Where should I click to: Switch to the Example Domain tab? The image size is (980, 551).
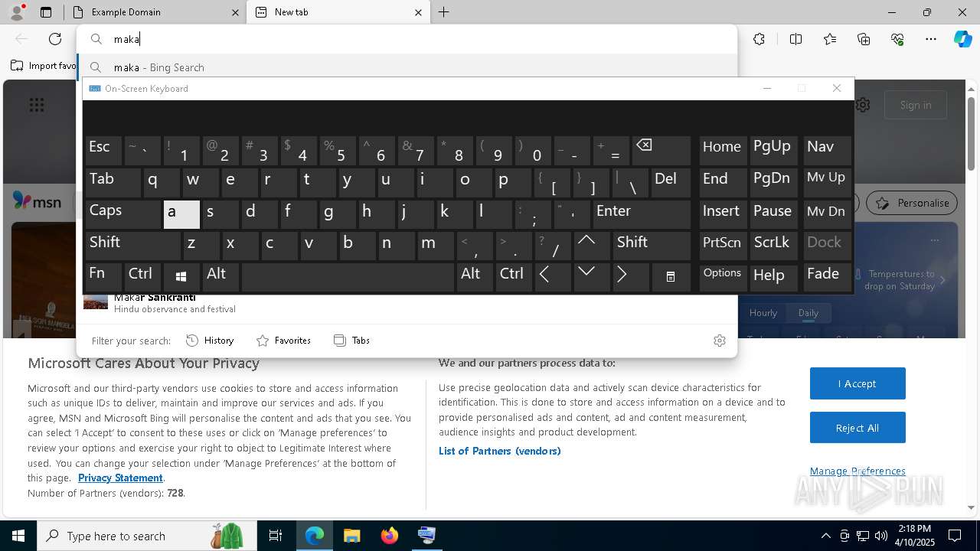pos(153,12)
